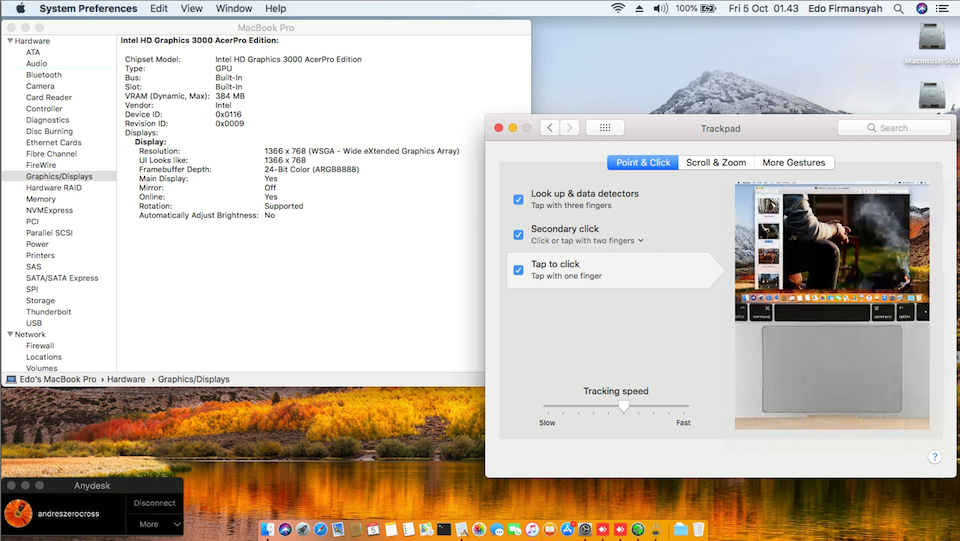This screenshot has height=541, width=960.
Task: Select Firewall under Network
Action: 40,346
